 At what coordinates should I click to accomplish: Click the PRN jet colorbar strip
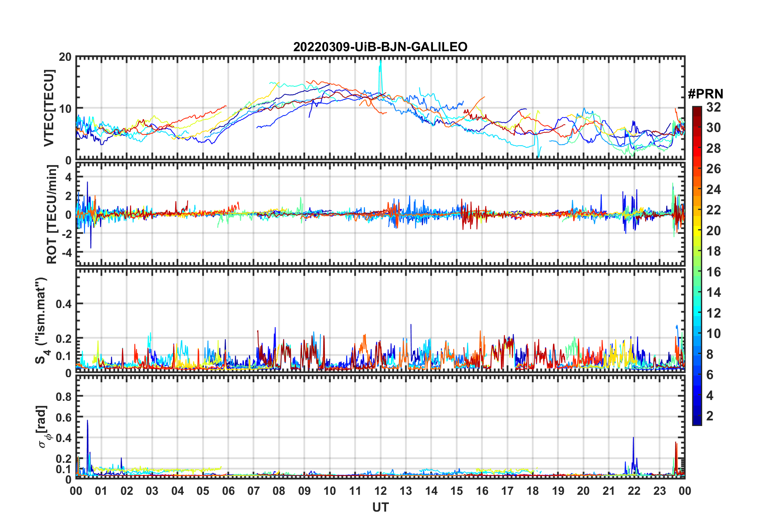pos(697,266)
